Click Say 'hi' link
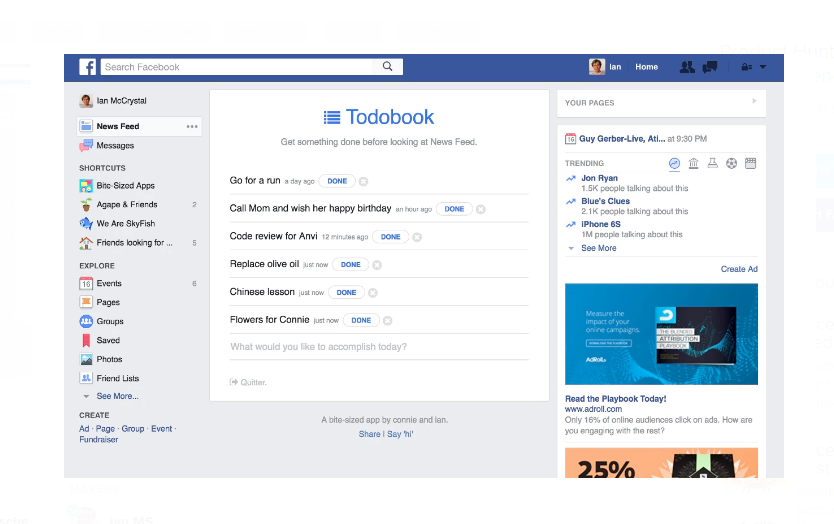The height and width of the screenshot is (524, 834). [x=400, y=434]
